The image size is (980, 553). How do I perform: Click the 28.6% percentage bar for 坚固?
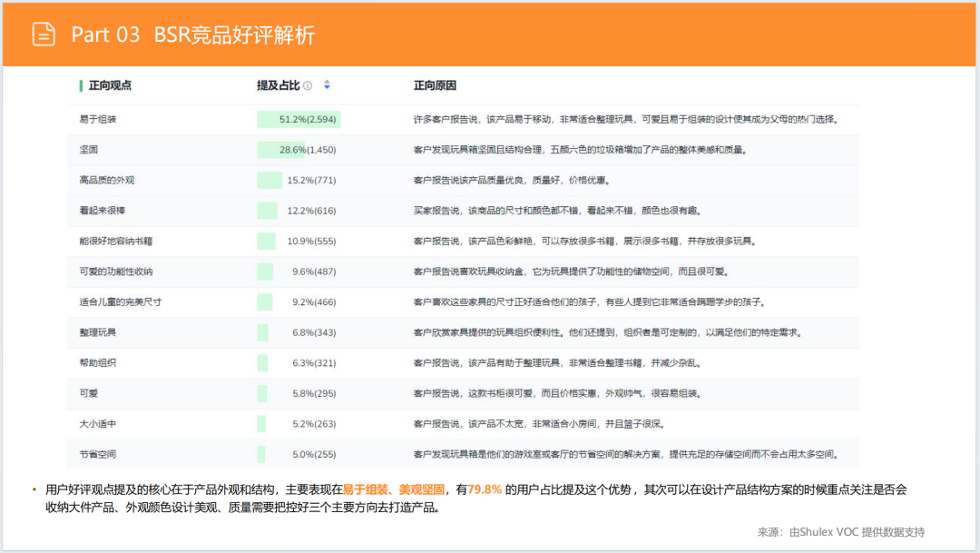(281, 149)
